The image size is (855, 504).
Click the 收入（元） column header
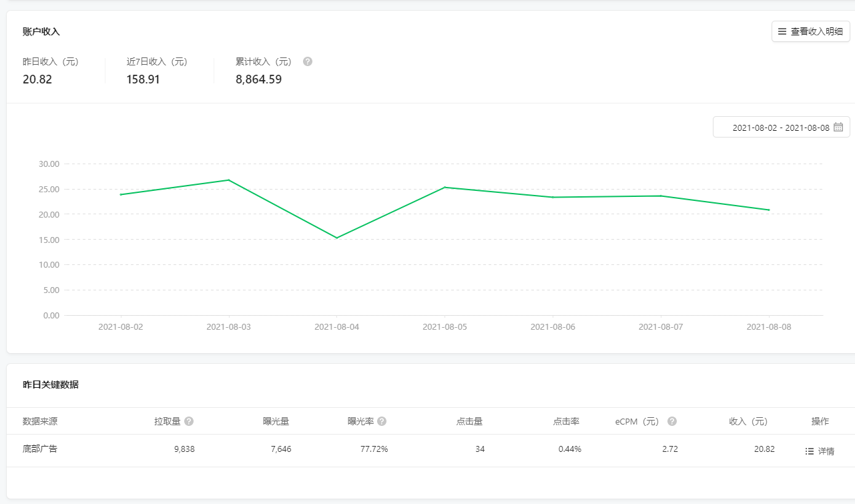[748, 421]
